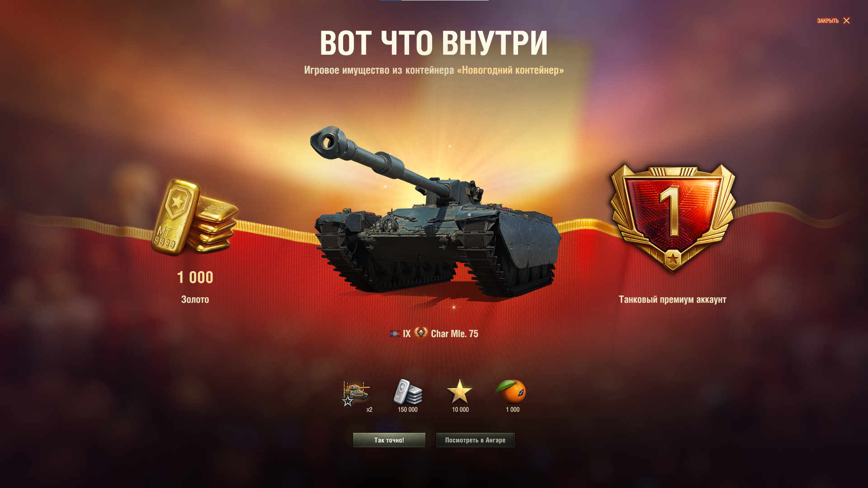Image resolution: width=868 pixels, height=488 pixels.
Task: Open Посмотреть в Ангаре button
Action: point(475,440)
